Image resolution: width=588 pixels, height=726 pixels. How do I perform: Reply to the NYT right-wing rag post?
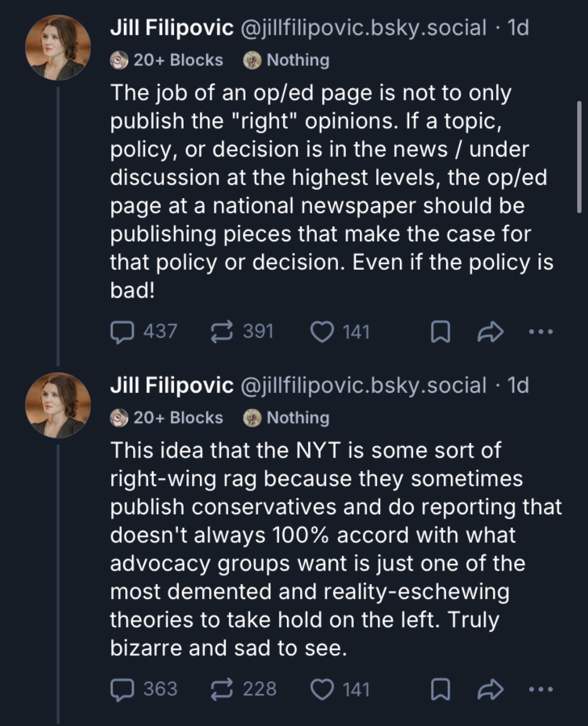pyautogui.click(x=122, y=690)
